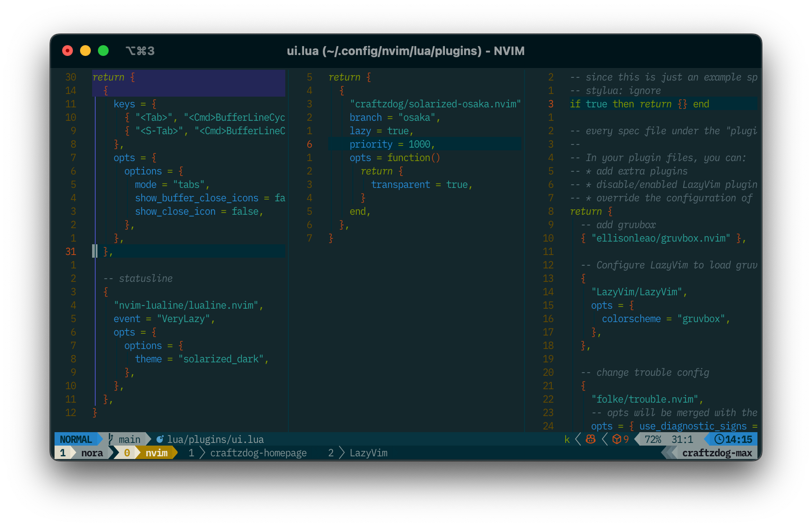Select the nora tmux session label
The image size is (812, 527).
point(92,453)
